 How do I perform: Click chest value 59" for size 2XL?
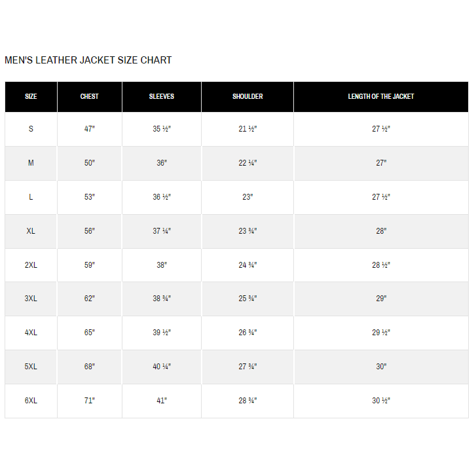89,265
